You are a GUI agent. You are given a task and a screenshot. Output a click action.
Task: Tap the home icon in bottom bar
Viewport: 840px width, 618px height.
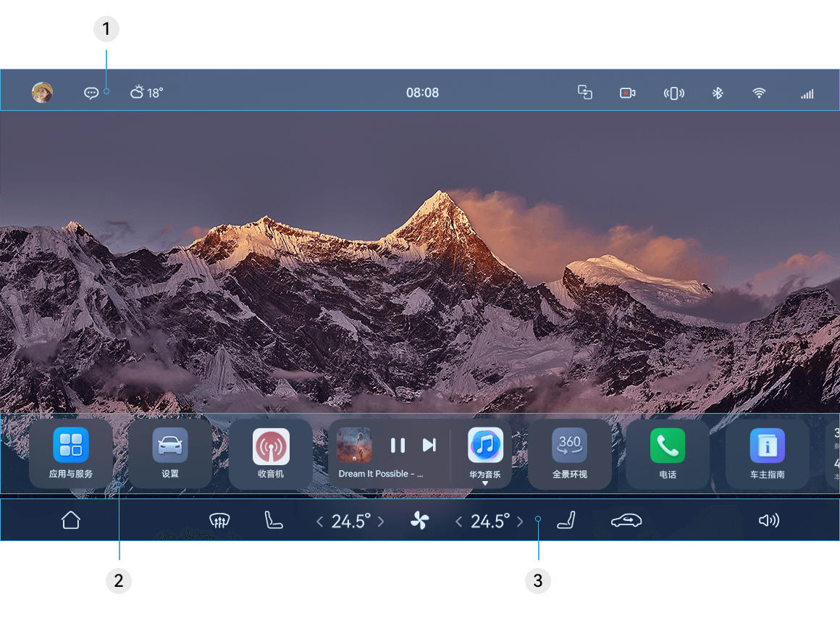[x=71, y=520]
